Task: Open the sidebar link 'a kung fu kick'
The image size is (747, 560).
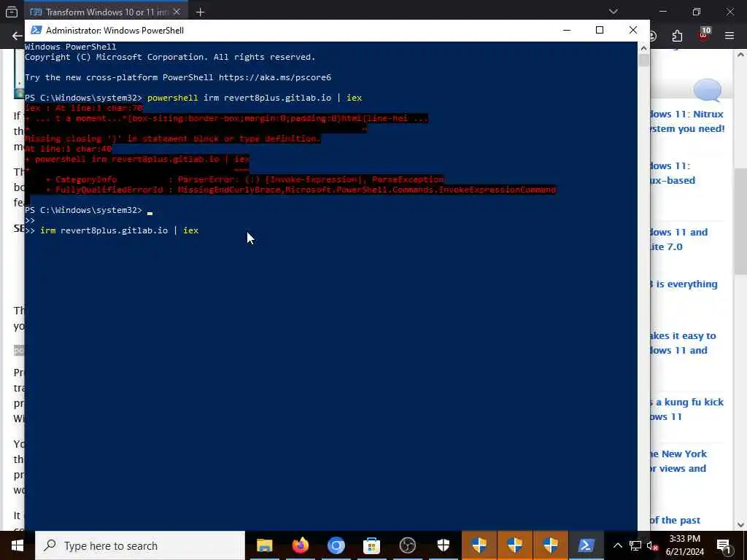Action: coord(686,409)
